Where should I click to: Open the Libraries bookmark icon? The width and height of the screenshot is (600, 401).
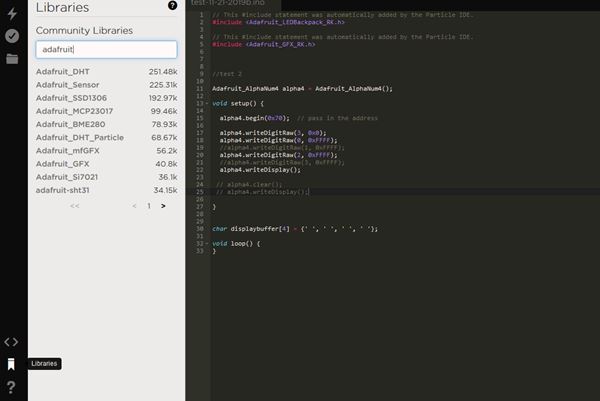(x=11, y=364)
